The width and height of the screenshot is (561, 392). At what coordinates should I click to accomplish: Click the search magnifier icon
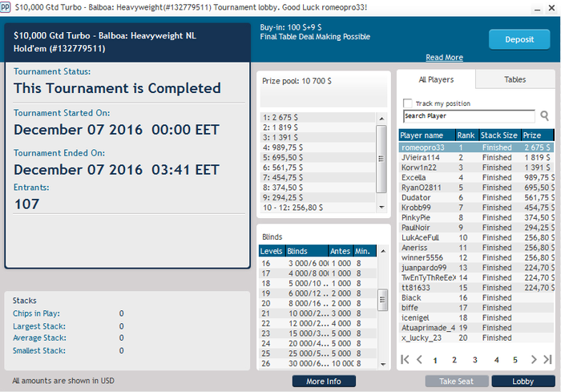(x=544, y=115)
